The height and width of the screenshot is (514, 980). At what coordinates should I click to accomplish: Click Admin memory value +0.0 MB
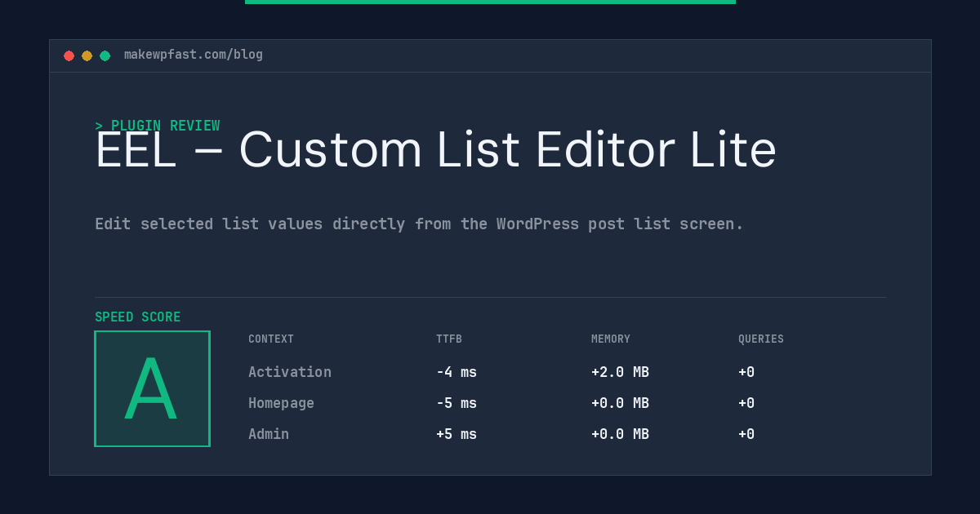[620, 434]
